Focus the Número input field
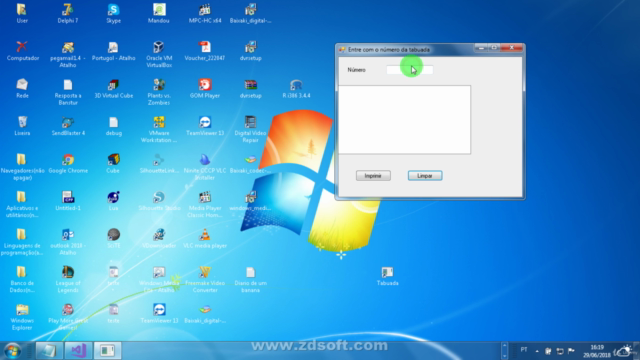640x360 pixels. tap(409, 70)
